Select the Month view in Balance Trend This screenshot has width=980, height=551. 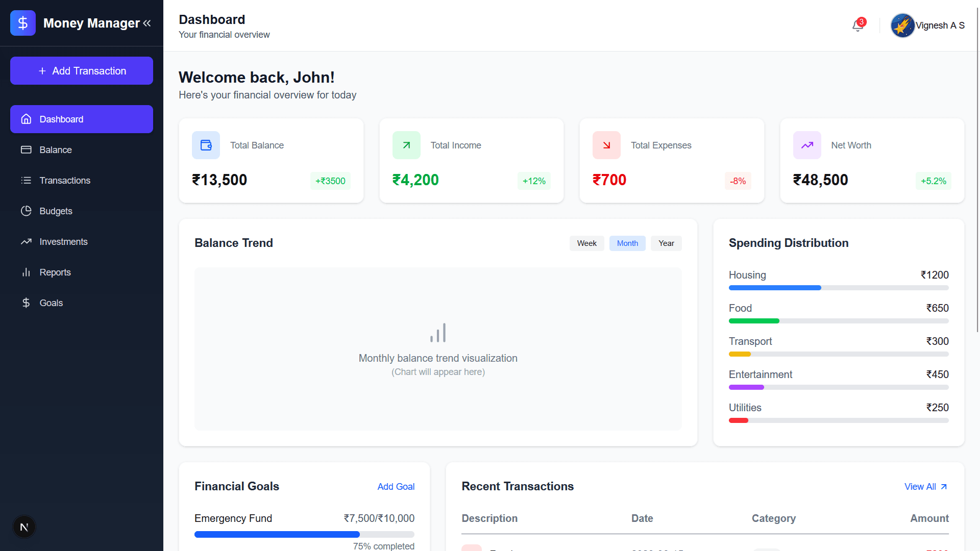click(627, 243)
